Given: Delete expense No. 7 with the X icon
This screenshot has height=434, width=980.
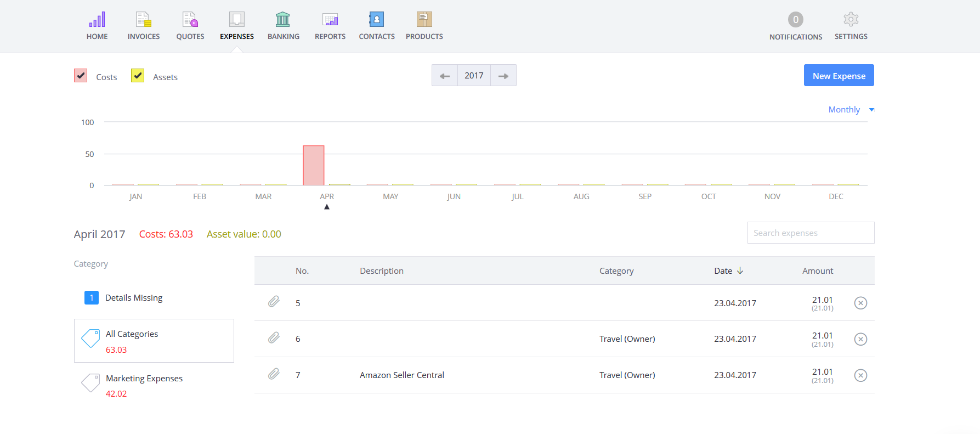Looking at the screenshot, I should tap(860, 375).
